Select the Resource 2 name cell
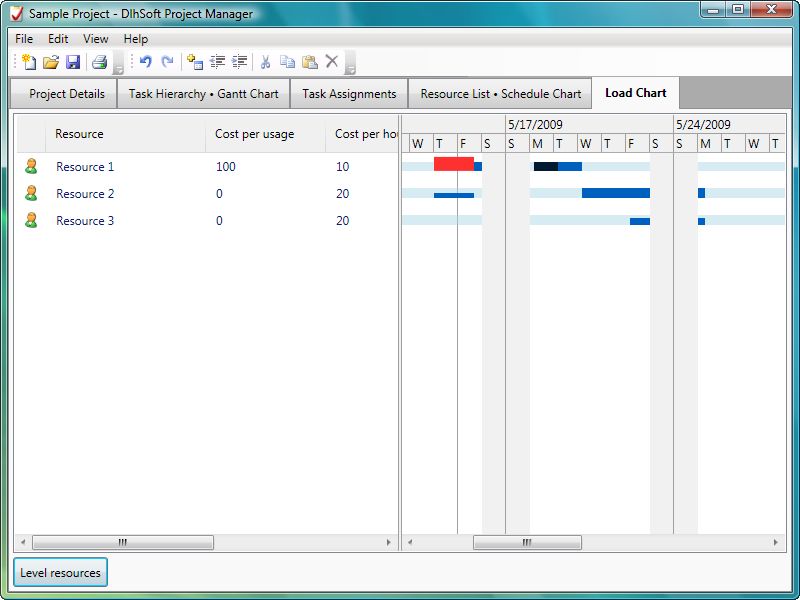Image resolution: width=800 pixels, height=600 pixels. 85,194
